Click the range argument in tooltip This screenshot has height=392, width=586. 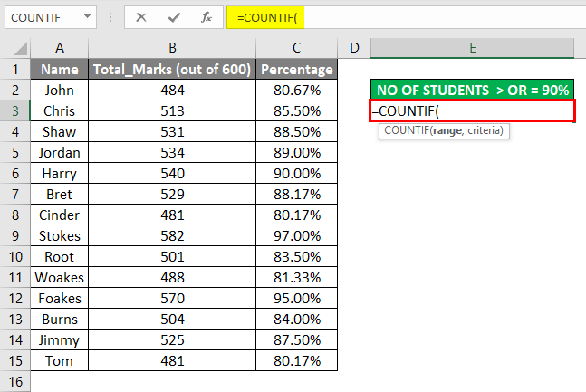pyautogui.click(x=447, y=130)
